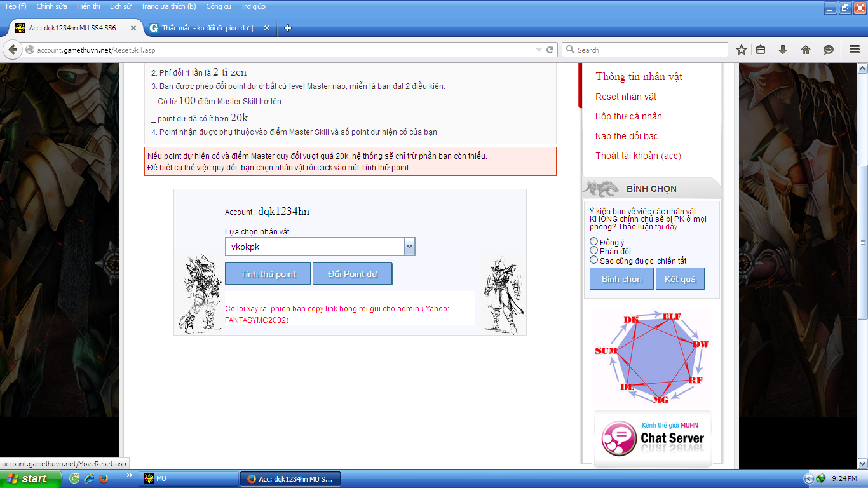Open 'Thông tin nhân vật' link

(639, 76)
